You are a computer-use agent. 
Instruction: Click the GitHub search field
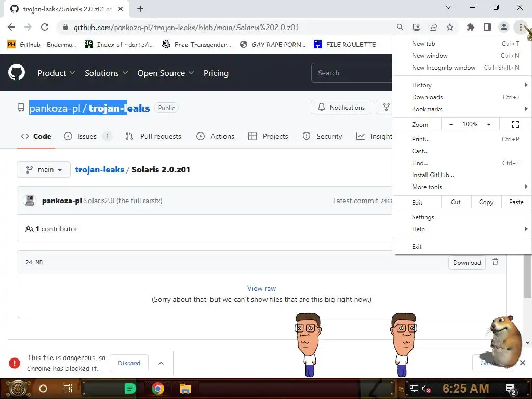click(352, 73)
